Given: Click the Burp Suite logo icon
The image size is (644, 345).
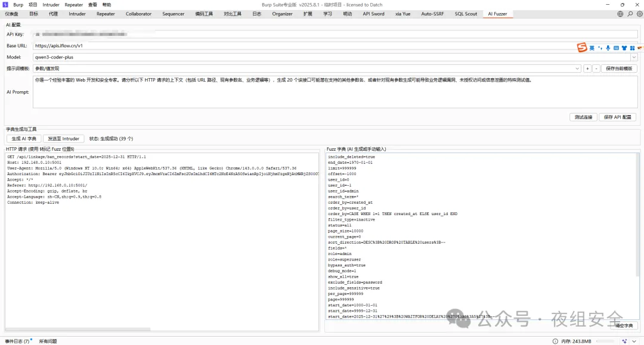Looking at the screenshot, I should (5, 5).
